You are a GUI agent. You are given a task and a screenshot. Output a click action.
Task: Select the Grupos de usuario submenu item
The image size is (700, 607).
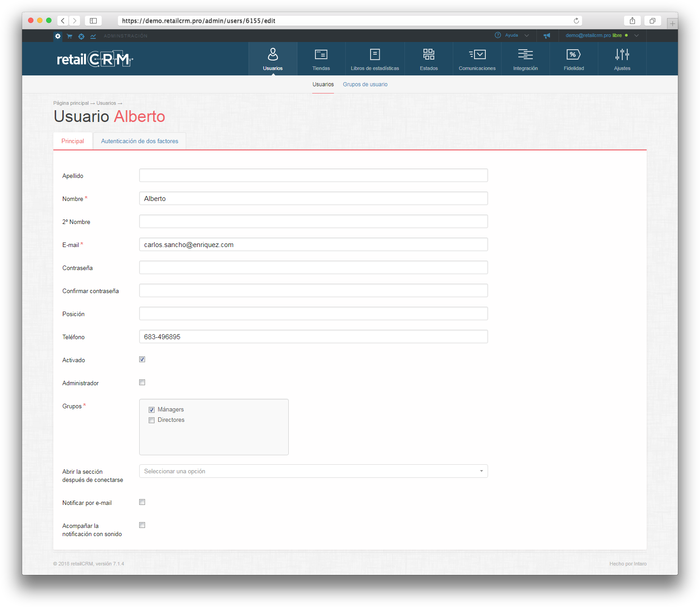365,84
